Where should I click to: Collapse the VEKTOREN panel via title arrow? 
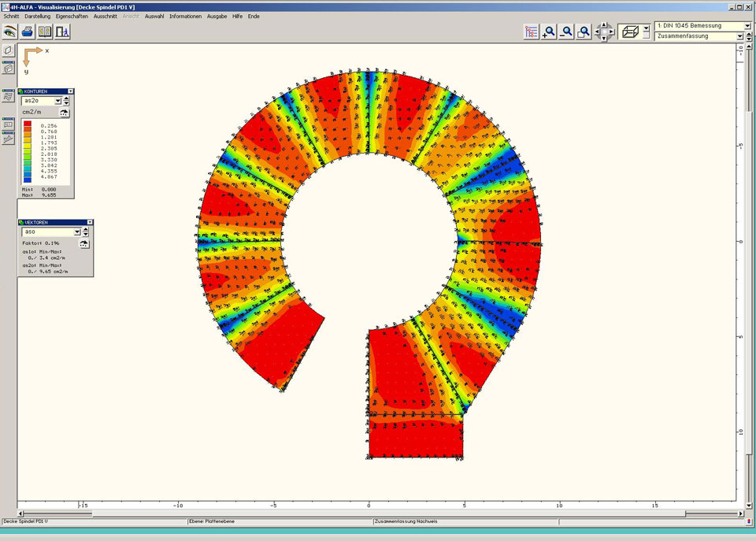point(90,222)
